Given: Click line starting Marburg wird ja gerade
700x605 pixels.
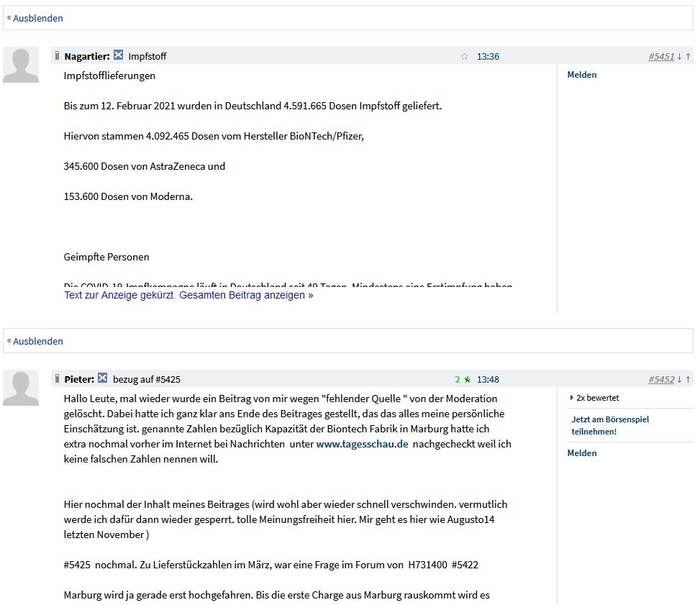Looking at the screenshot, I should click(277, 595).
